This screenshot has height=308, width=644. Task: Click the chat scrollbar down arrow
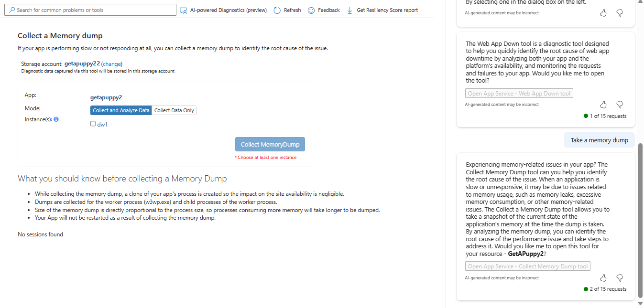641,303
